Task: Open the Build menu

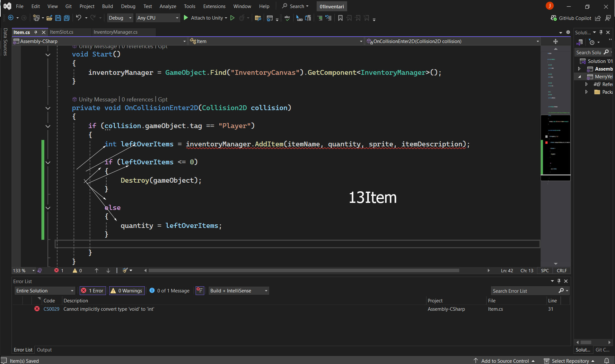Action: 107,6
